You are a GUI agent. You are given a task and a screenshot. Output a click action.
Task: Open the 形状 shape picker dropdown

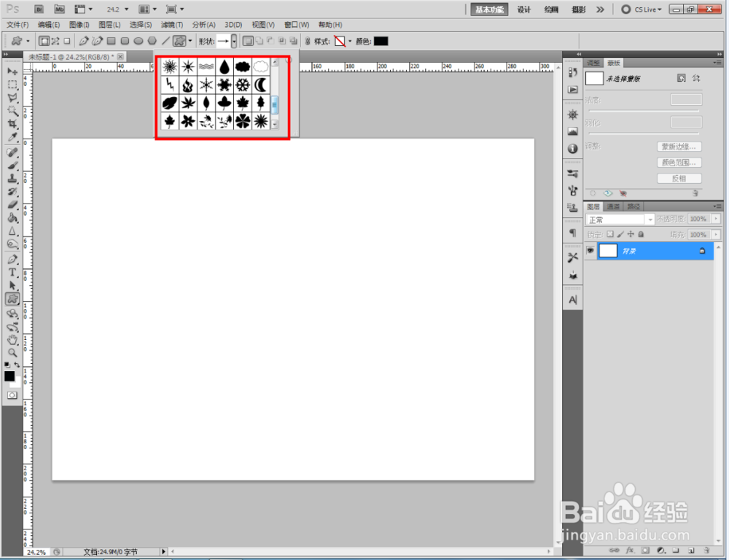coord(234,41)
